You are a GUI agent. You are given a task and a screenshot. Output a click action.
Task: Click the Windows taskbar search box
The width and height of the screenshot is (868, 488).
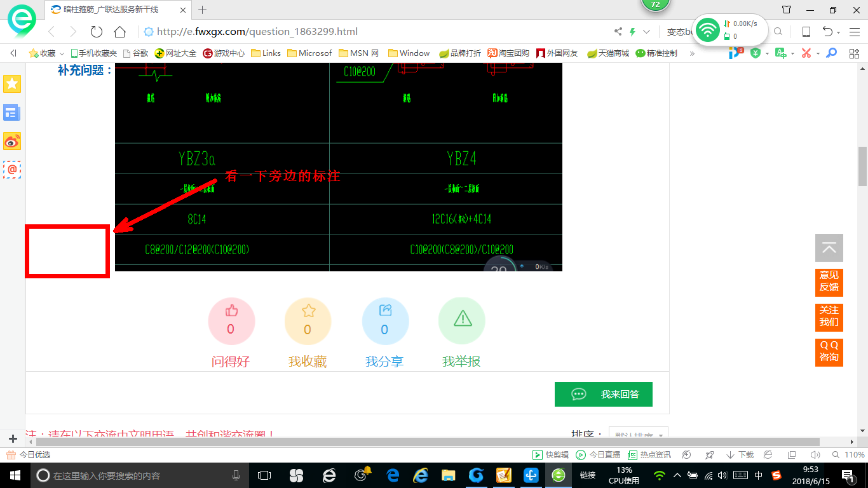point(140,475)
